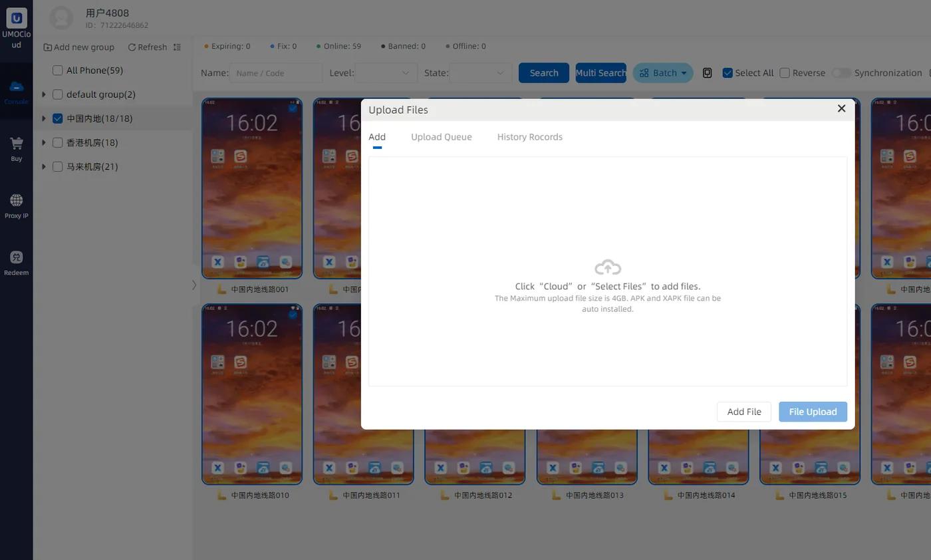Screen dimensions: 931x560
Task: Expand the 香港机房(18) tree node
Action: [44, 142]
